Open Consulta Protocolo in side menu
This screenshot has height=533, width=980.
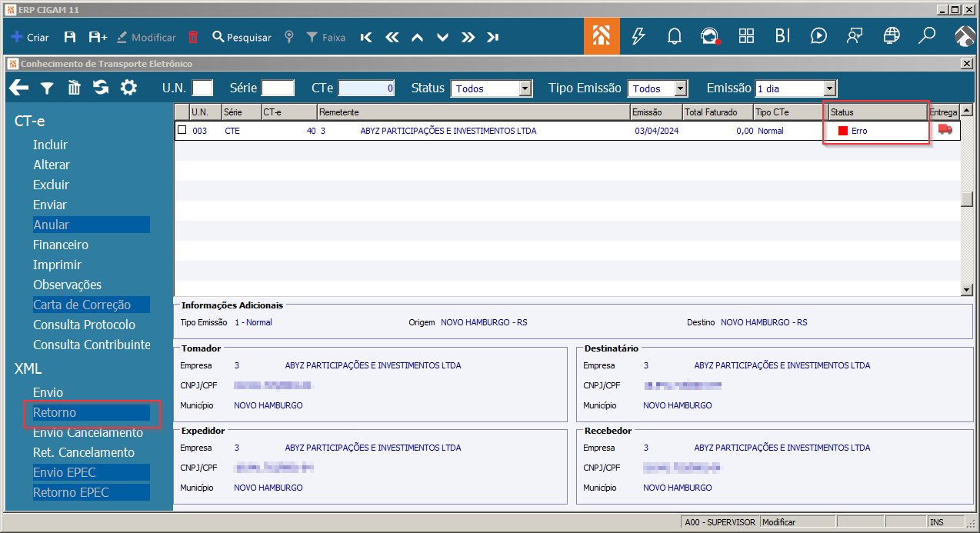[x=84, y=325]
